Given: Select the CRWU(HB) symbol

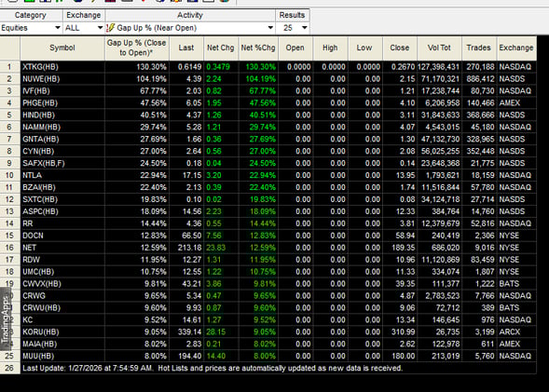Looking at the screenshot, I should coord(41,307).
